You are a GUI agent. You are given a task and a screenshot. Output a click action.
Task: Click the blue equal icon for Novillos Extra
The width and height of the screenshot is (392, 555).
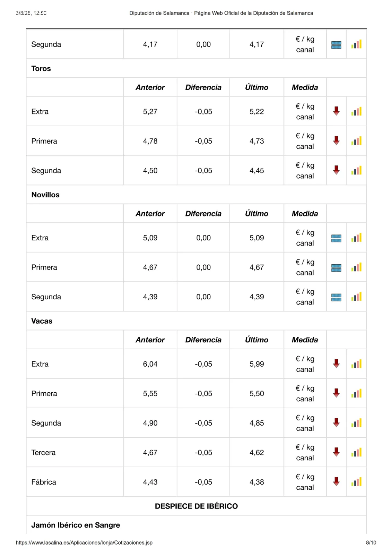336,238
